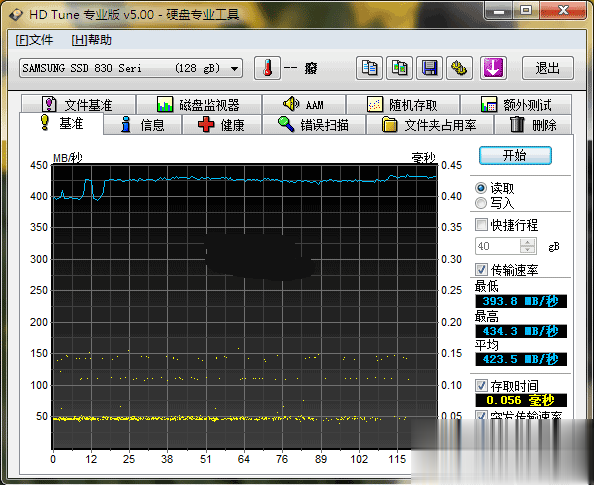Open the [F]文件 menu
This screenshot has width=594, height=485.
pos(34,40)
